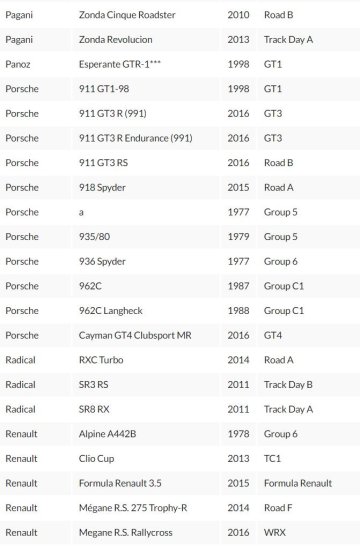Click the Esperante GTR-1*** entry

pyautogui.click(x=120, y=64)
